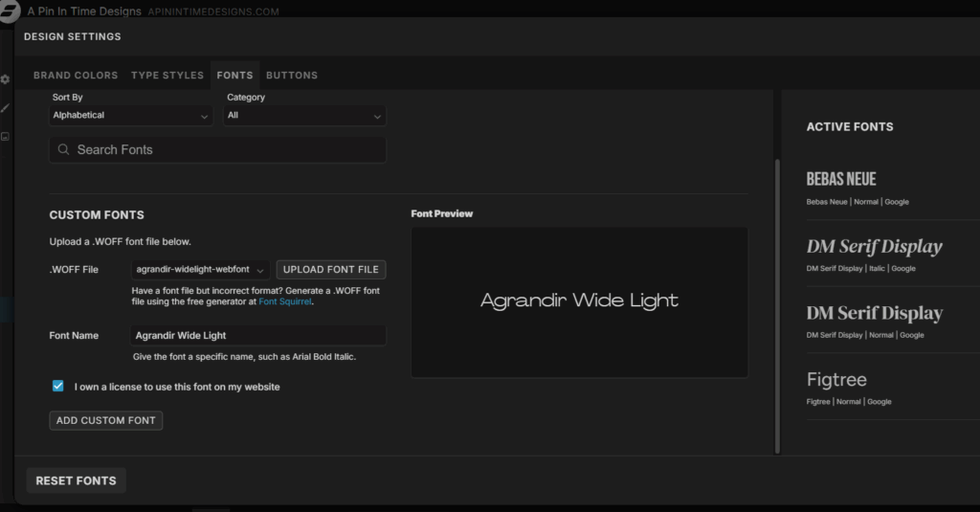The width and height of the screenshot is (980, 512).
Task: Click into the Search Fonts field
Action: tap(217, 150)
